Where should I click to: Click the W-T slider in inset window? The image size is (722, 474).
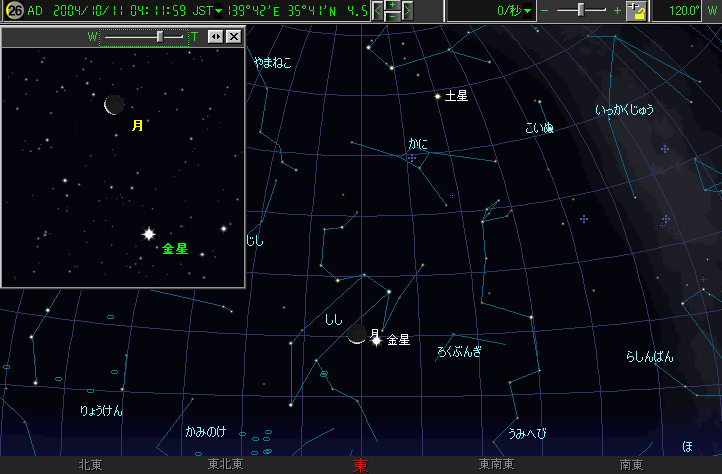click(160, 36)
